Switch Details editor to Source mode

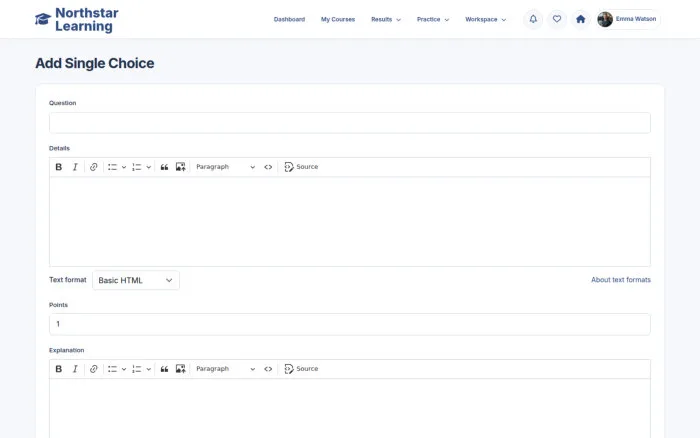[301, 167]
